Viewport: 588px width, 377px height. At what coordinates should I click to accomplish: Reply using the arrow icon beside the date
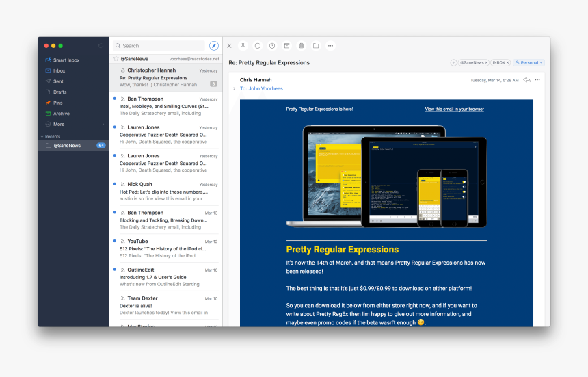point(527,80)
